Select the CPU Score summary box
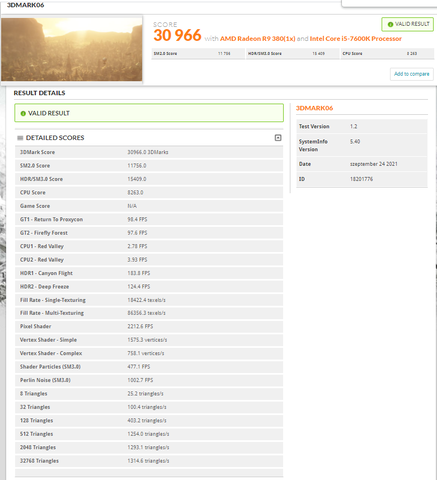 tap(387, 53)
